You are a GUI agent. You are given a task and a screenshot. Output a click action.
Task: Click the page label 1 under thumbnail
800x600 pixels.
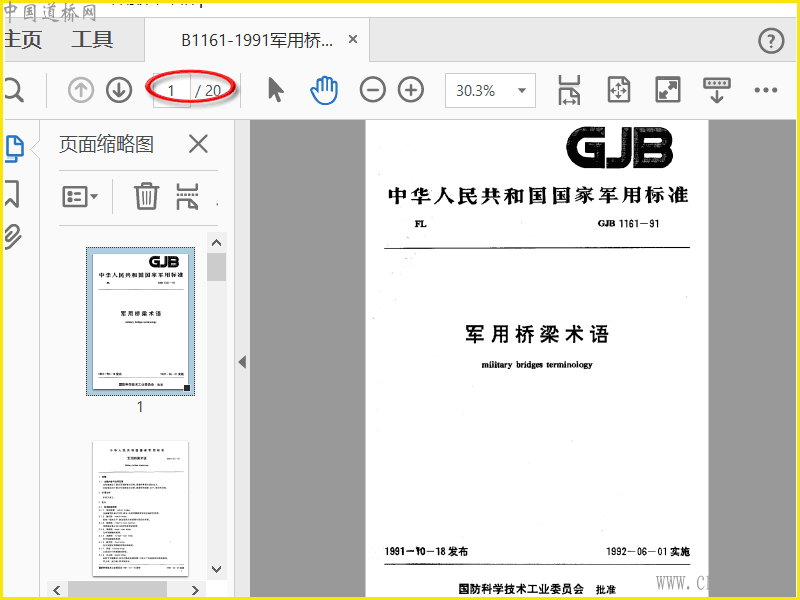140,407
